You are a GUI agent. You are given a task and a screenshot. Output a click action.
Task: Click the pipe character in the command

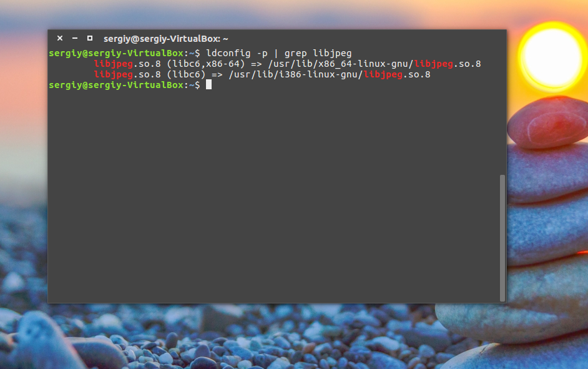coord(276,54)
